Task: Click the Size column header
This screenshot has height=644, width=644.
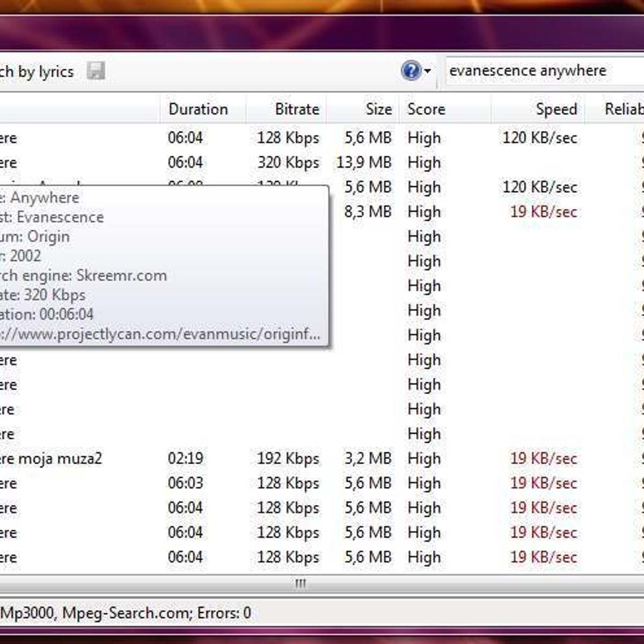Action: [378, 109]
